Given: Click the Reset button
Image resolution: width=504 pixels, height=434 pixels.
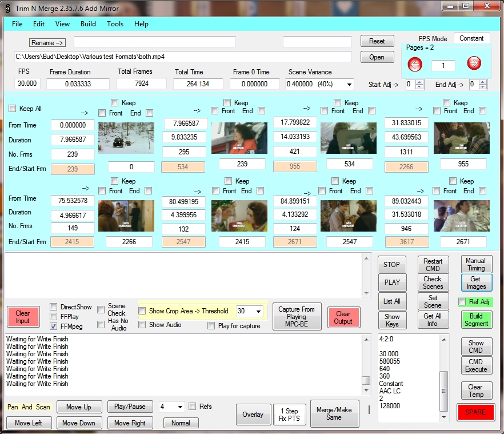Looking at the screenshot, I should click(377, 41).
